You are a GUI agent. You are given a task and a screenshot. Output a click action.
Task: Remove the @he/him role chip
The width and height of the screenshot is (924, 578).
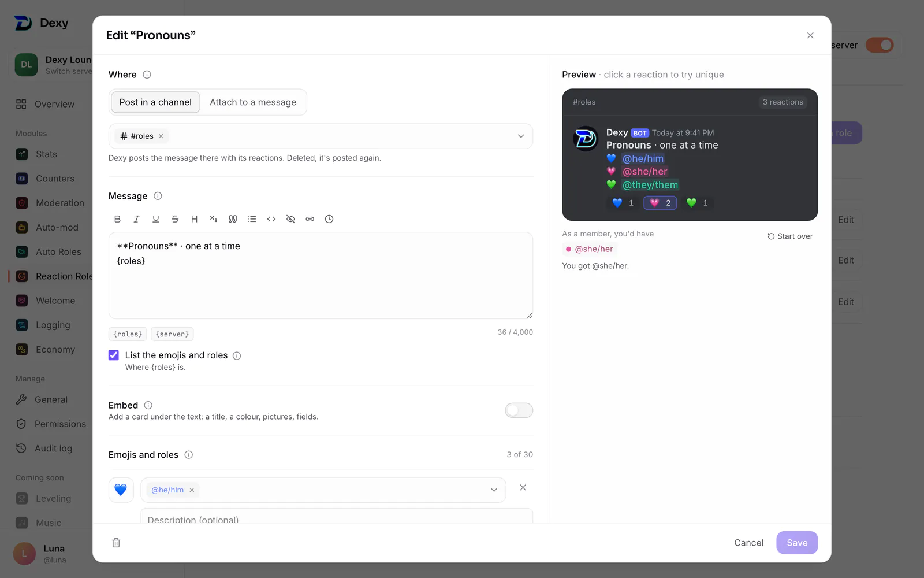tap(192, 490)
